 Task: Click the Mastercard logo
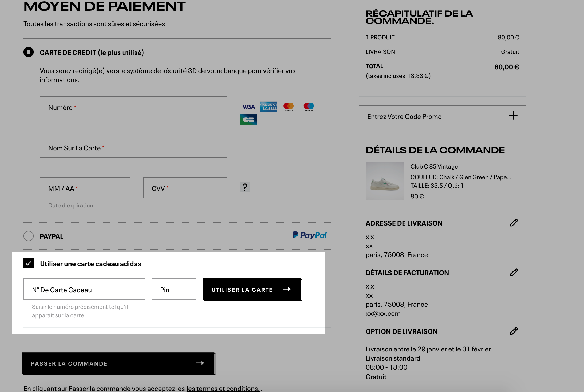point(289,107)
